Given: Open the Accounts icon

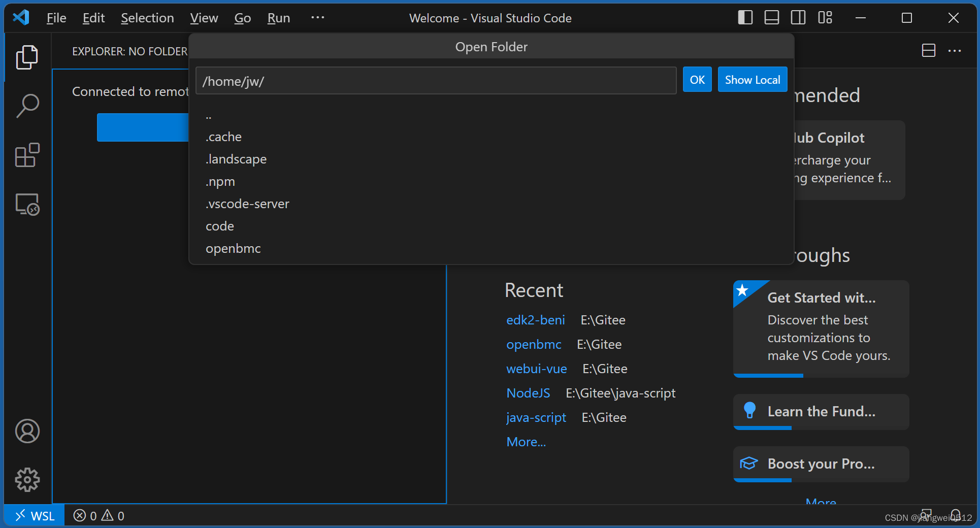Looking at the screenshot, I should [x=27, y=431].
